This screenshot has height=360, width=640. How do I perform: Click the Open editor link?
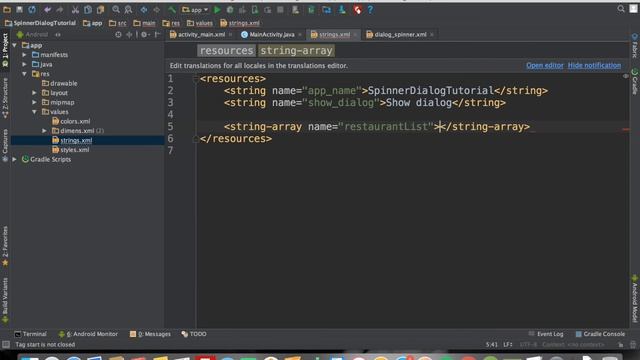pos(544,65)
